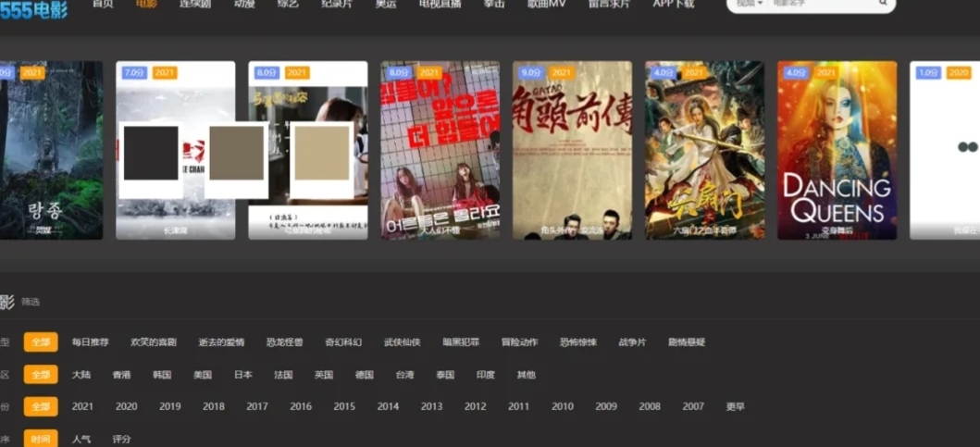
Task: Select 全部 in the region filter row
Action: pos(41,375)
